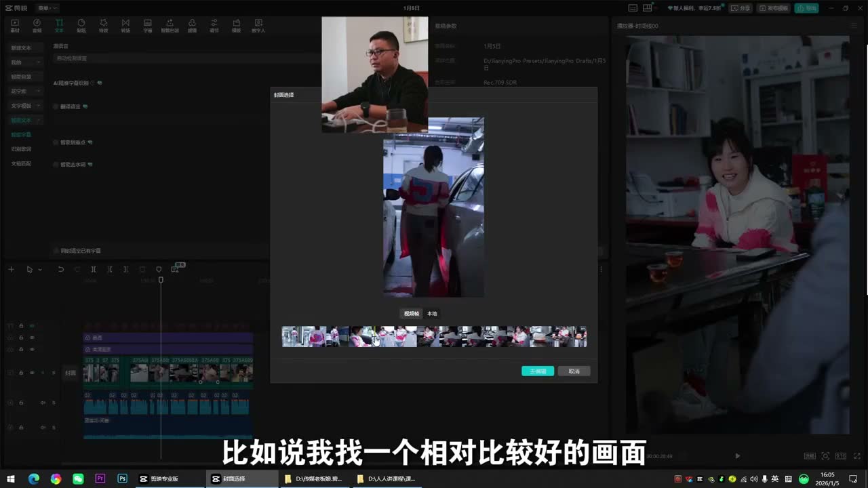Open the 数字人 digital human tab icon
Viewport: 868px width, 488px height.
258,26
